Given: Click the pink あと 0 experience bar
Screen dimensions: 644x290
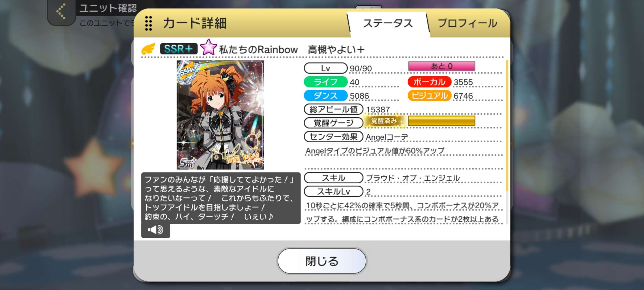Looking at the screenshot, I should pyautogui.click(x=441, y=66).
